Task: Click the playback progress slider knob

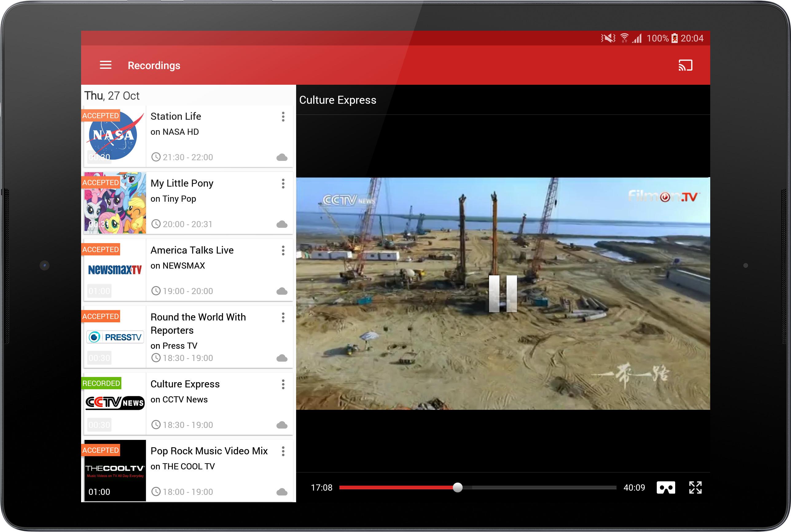Action: (x=458, y=487)
